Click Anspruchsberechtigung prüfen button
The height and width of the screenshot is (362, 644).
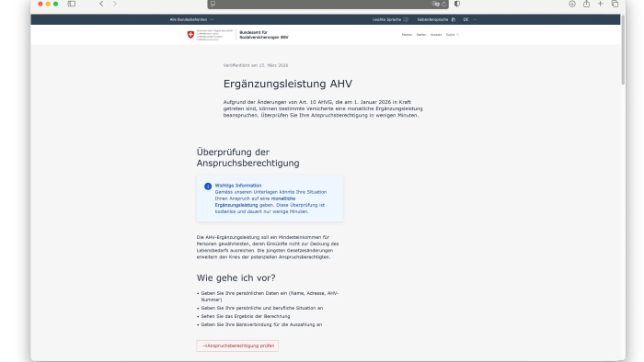click(x=237, y=345)
